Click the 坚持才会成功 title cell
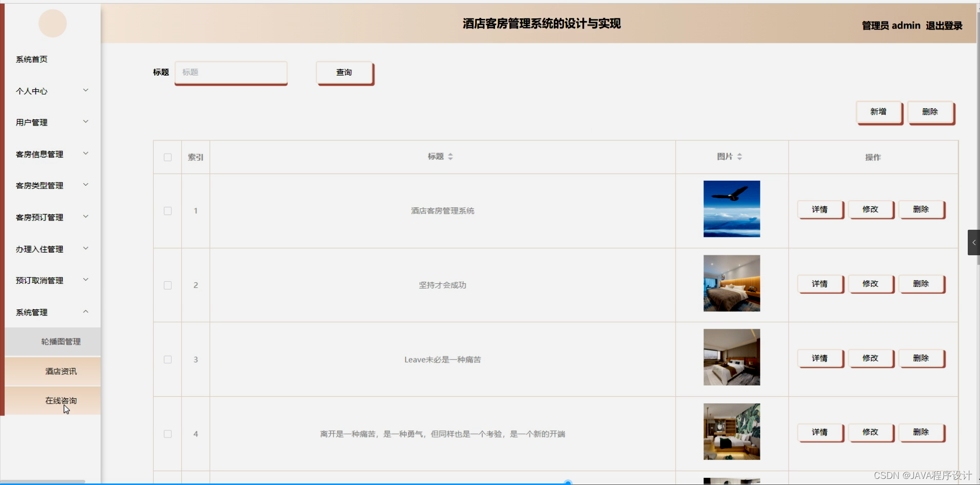This screenshot has height=485, width=980. 443,285
